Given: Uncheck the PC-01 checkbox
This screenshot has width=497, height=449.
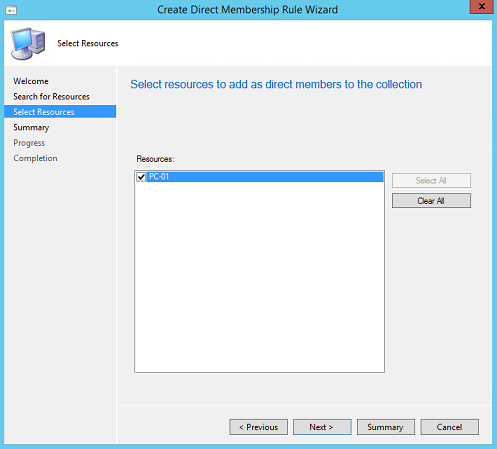Looking at the screenshot, I should [141, 177].
